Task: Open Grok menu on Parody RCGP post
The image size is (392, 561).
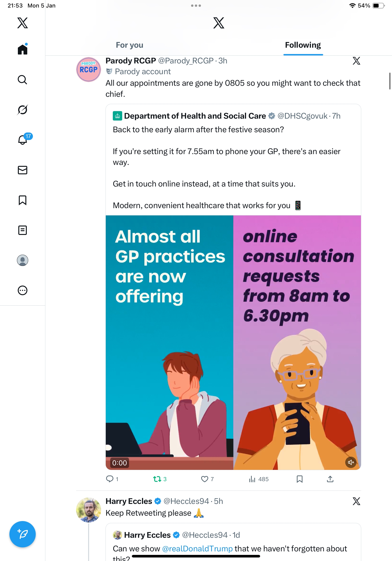Action: pos(356,61)
